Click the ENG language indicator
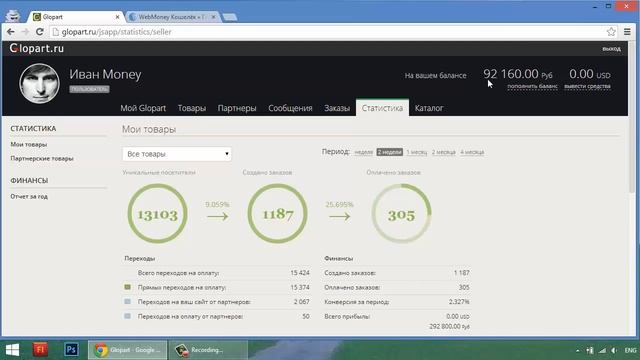This screenshot has height=360, width=640. (x=630, y=350)
